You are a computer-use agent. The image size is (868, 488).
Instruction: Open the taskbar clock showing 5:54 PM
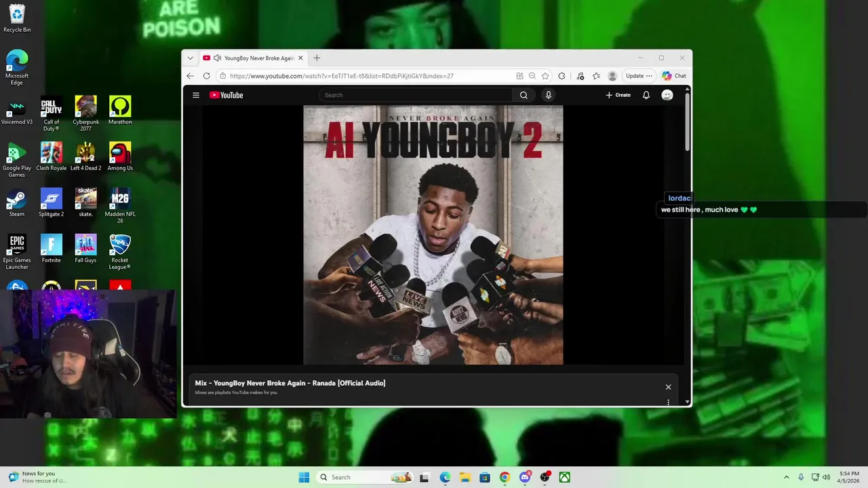point(849,477)
